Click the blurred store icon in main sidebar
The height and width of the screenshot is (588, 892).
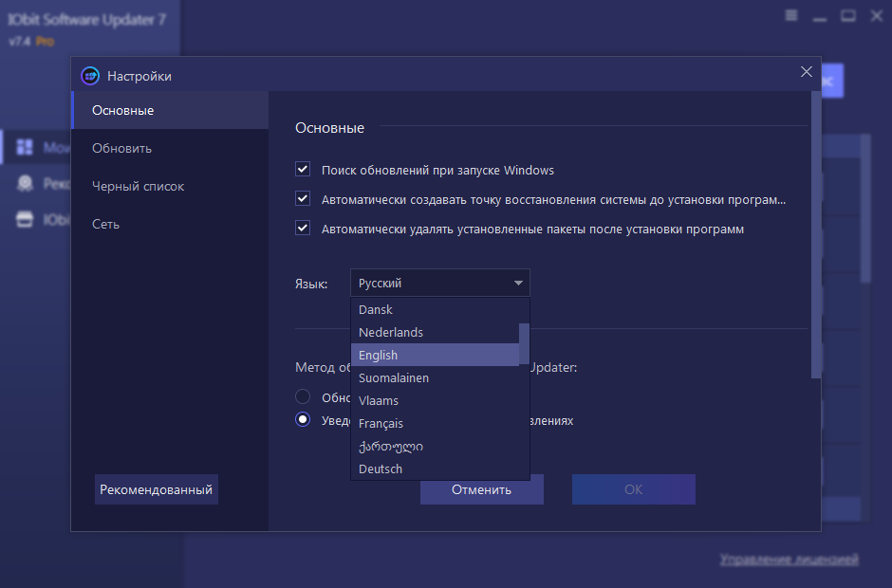[25, 219]
